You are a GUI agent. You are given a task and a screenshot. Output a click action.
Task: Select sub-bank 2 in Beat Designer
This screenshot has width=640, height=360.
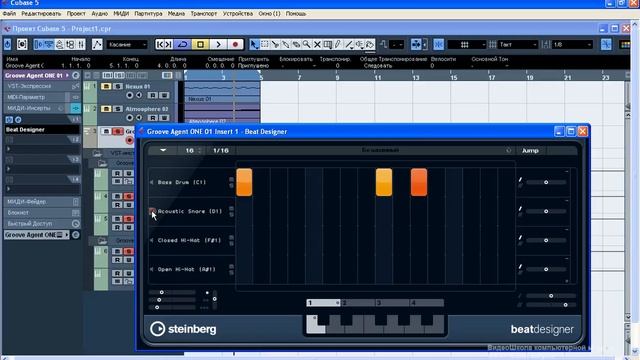coord(358,303)
